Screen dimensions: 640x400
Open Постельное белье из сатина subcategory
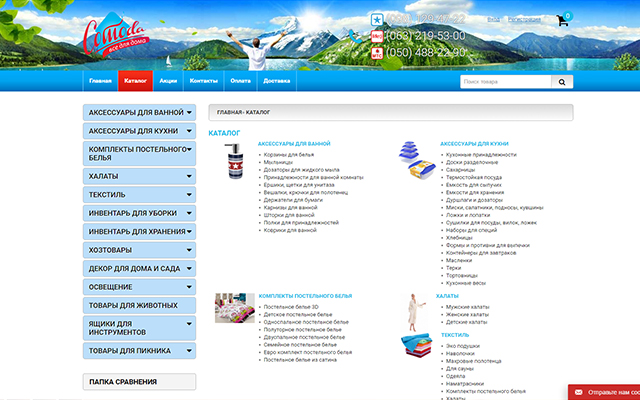click(300, 360)
